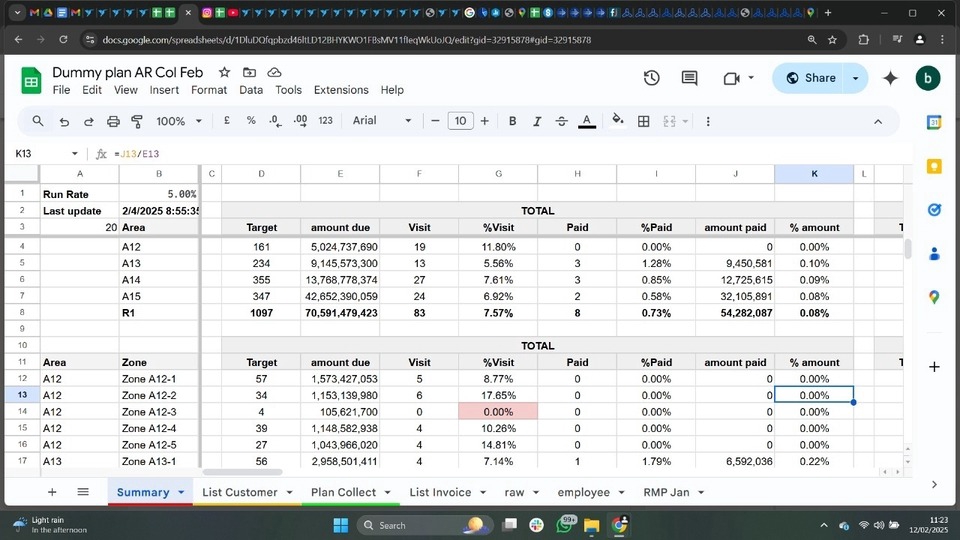Format as currency with pound icon
This screenshot has height=540, width=960.
click(227, 121)
